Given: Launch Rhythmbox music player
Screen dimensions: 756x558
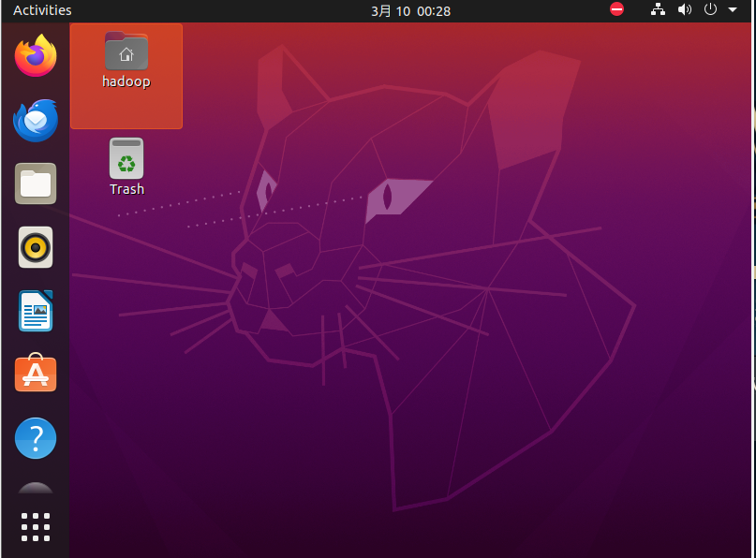Looking at the screenshot, I should tap(36, 247).
